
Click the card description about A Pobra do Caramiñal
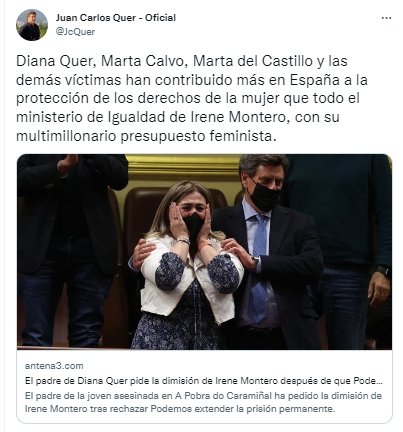pos(203,402)
